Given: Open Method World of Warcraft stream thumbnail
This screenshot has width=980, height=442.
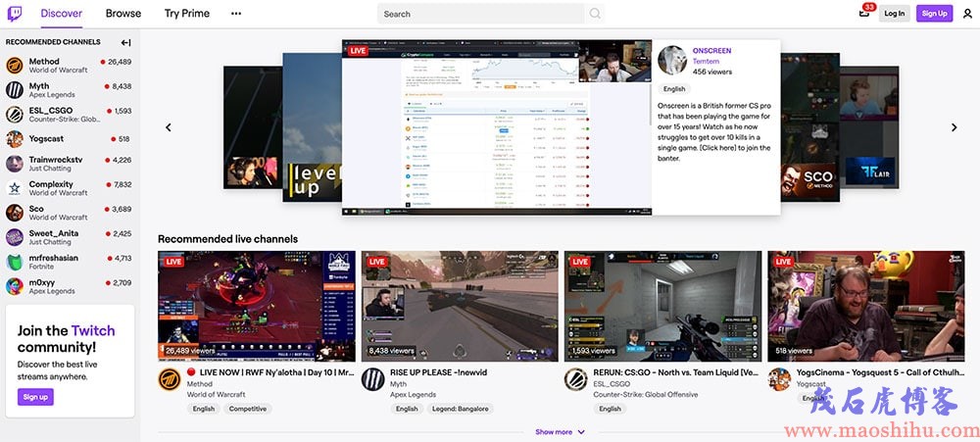Looking at the screenshot, I should 256,307.
